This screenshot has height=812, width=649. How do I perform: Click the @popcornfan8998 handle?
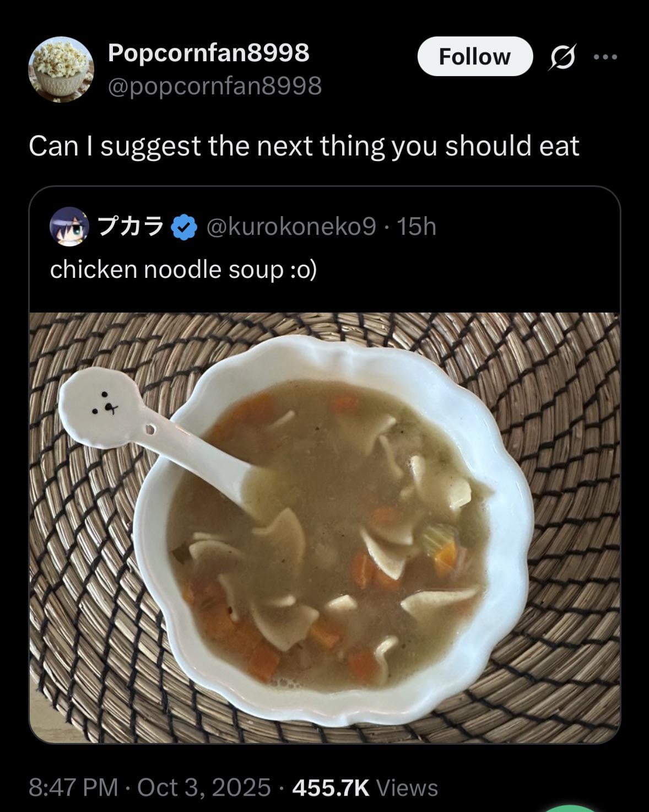[215, 85]
